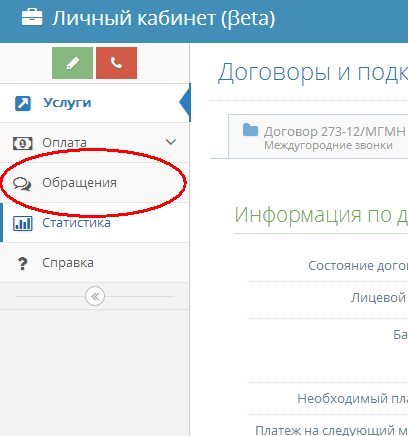Open the Оплата menu section
The height and width of the screenshot is (436, 408).
click(x=95, y=143)
